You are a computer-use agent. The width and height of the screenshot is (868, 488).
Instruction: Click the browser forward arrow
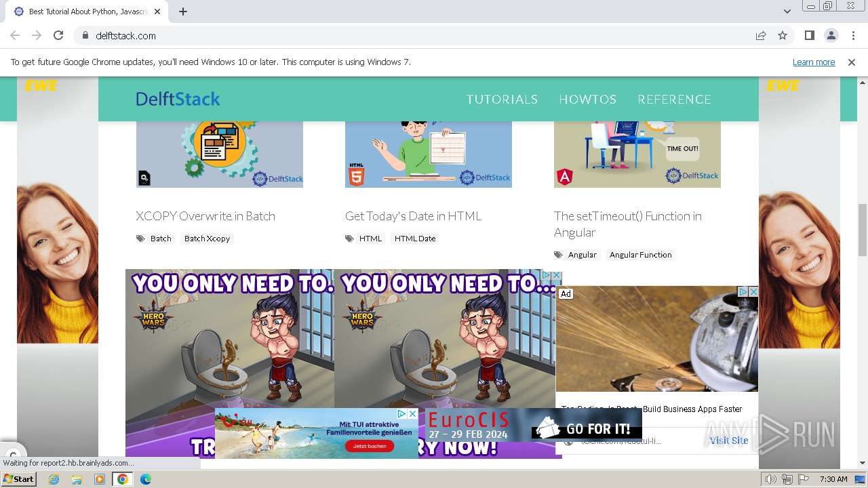[37, 35]
